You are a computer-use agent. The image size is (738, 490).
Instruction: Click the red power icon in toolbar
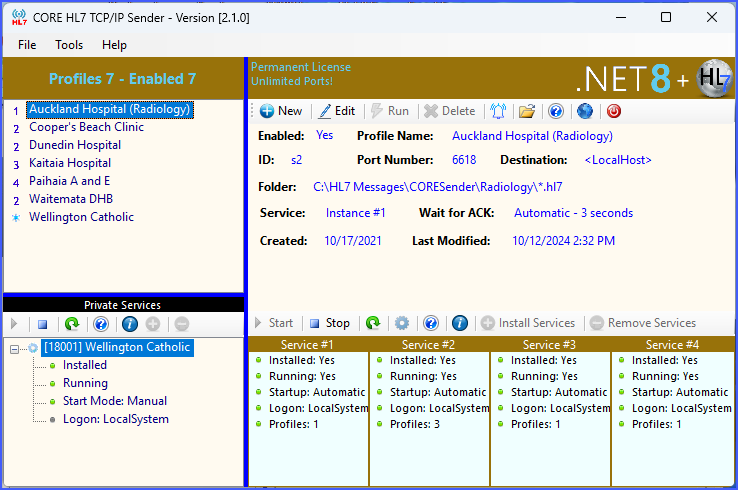tap(614, 111)
